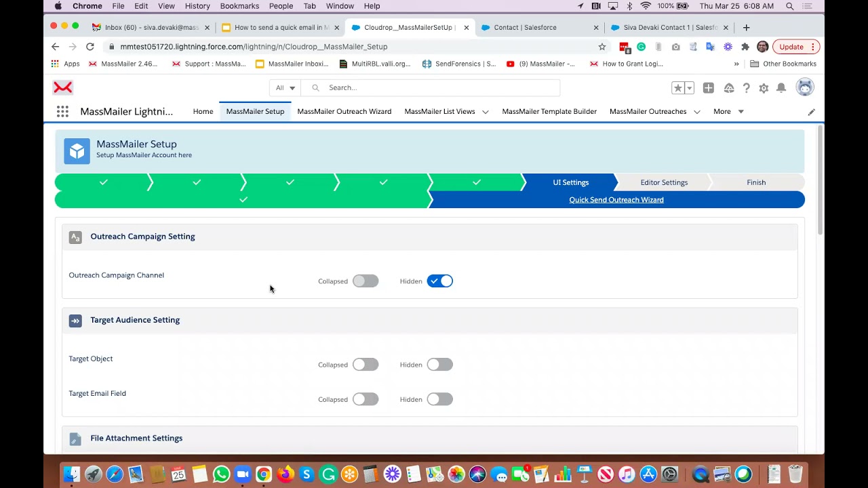Screen dimensions: 868x488
Task: Toggle Hidden for Target Email Field
Action: (x=440, y=400)
